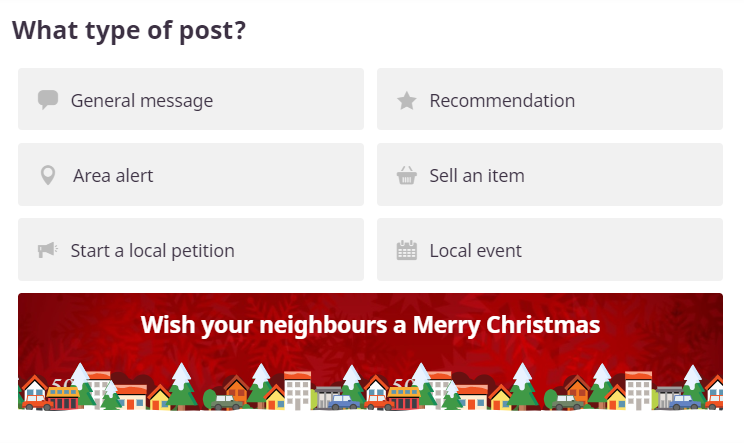
Task: Choose the Sell an item option
Action: (550, 175)
